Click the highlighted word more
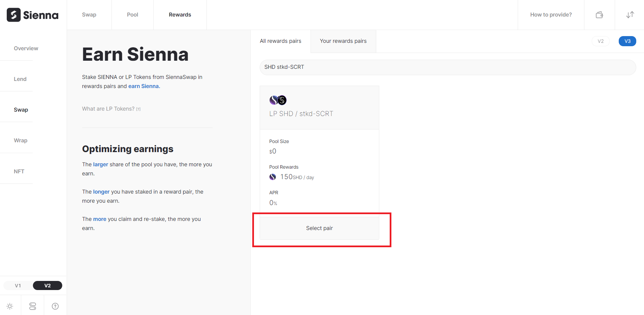 (100, 219)
